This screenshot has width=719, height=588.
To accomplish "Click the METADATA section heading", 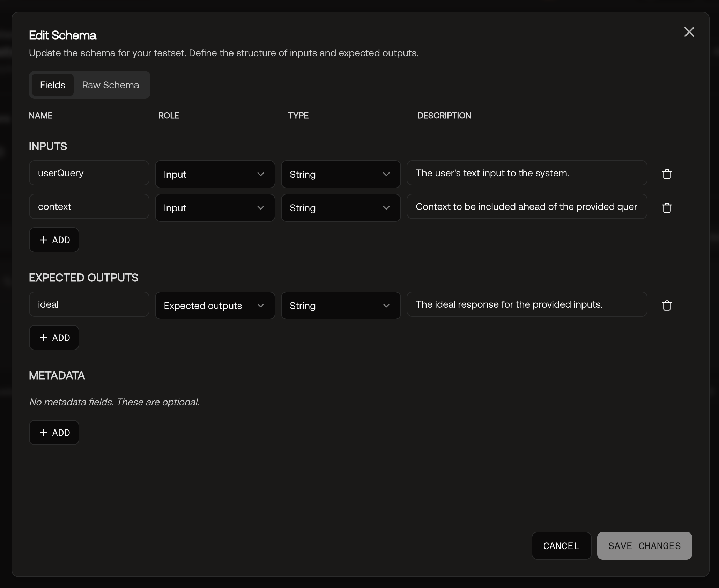I will click(57, 375).
